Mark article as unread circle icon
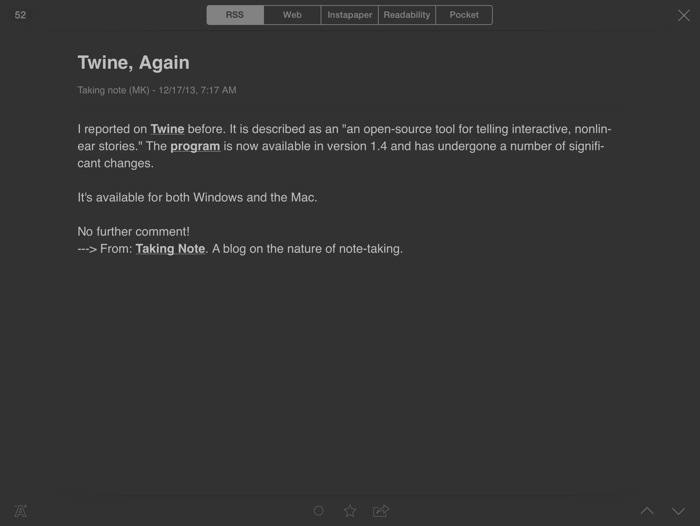The height and width of the screenshot is (526, 700). (x=318, y=511)
